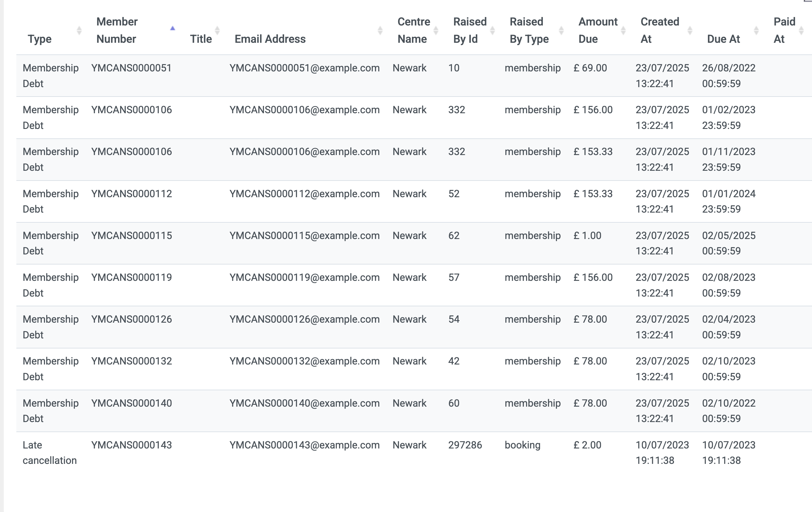Sort by Due At sort icon
812x512 pixels.
click(756, 31)
